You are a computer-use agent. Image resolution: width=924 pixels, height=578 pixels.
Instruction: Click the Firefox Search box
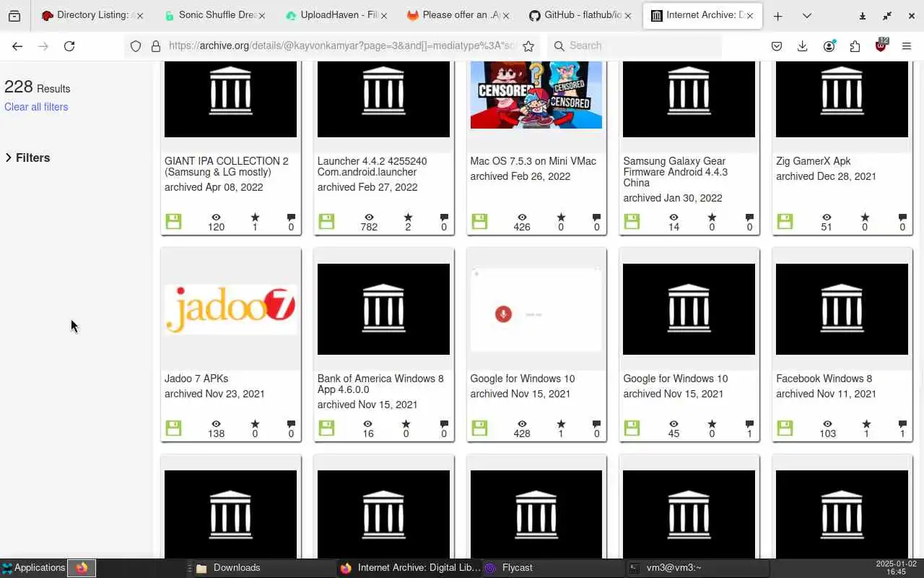(634, 46)
